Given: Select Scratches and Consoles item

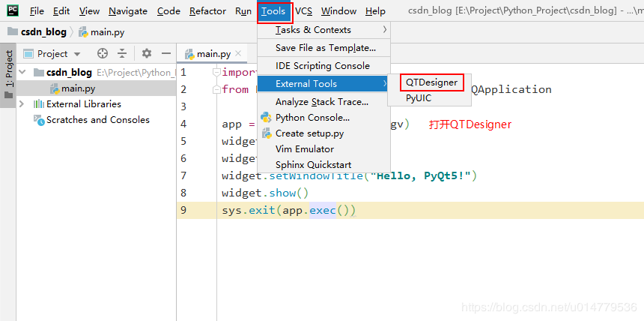Looking at the screenshot, I should (98, 120).
